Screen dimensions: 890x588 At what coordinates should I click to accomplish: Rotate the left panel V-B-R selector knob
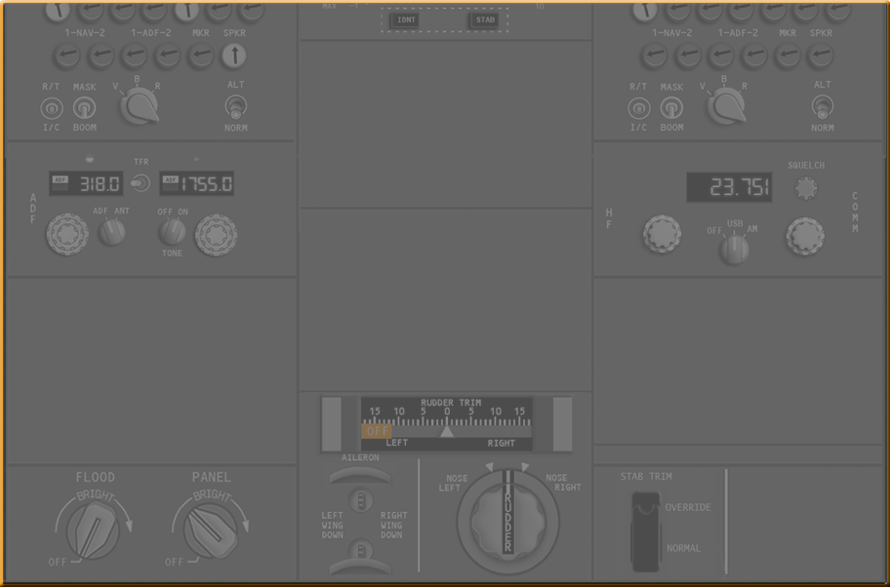(139, 105)
